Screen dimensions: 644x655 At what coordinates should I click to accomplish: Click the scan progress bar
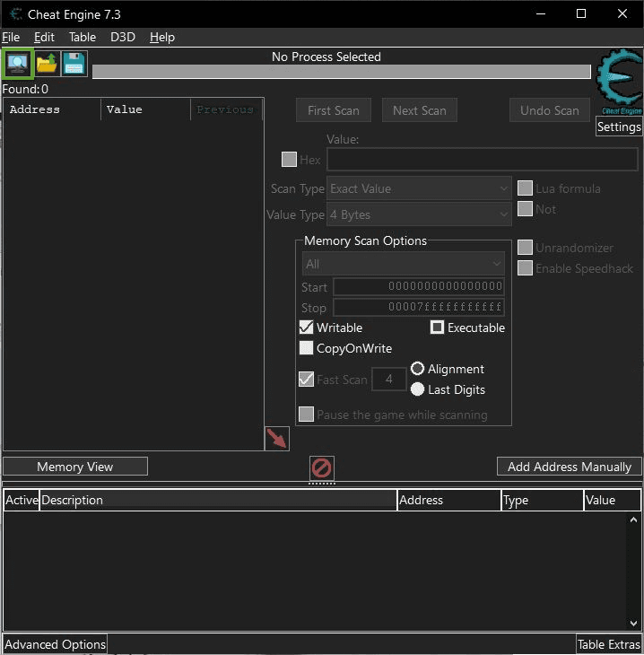pos(341,72)
